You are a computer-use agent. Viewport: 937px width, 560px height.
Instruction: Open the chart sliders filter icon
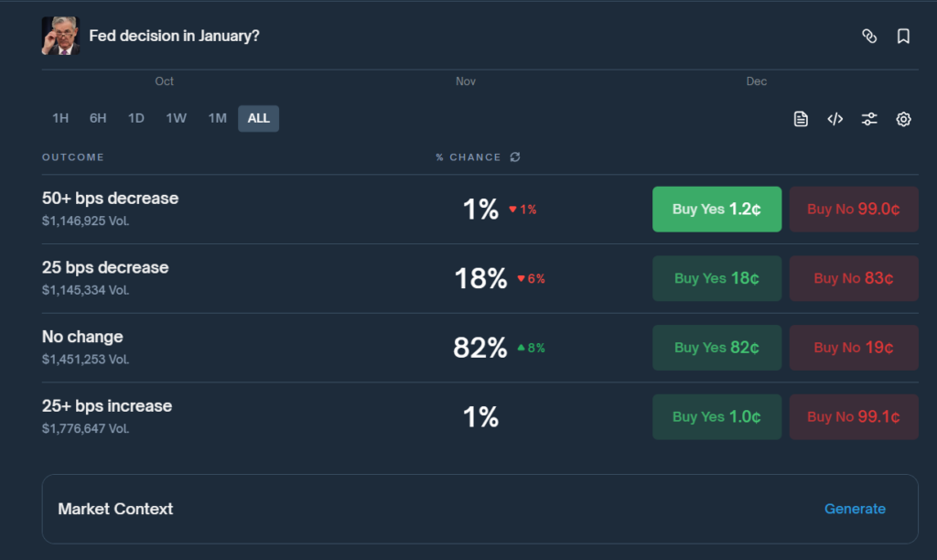tap(869, 119)
